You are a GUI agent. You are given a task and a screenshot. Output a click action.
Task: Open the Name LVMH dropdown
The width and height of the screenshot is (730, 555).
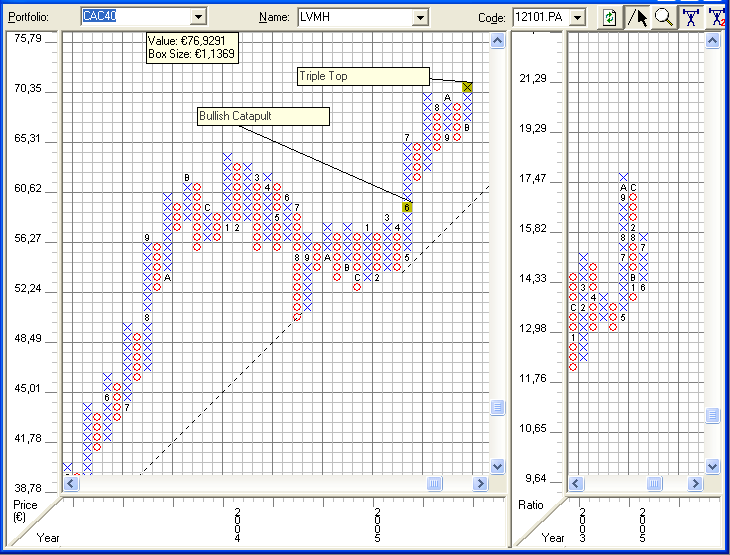(420, 17)
